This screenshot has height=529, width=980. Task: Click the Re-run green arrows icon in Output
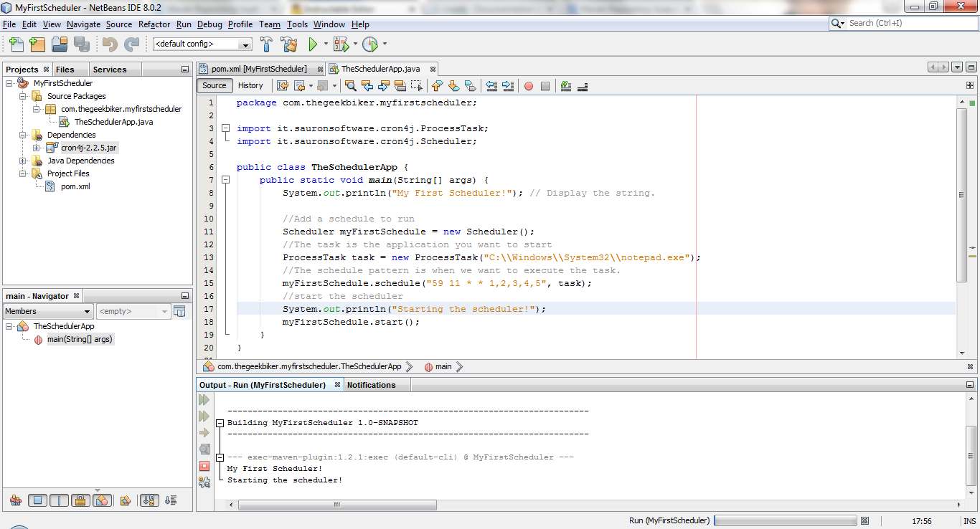tap(204, 400)
